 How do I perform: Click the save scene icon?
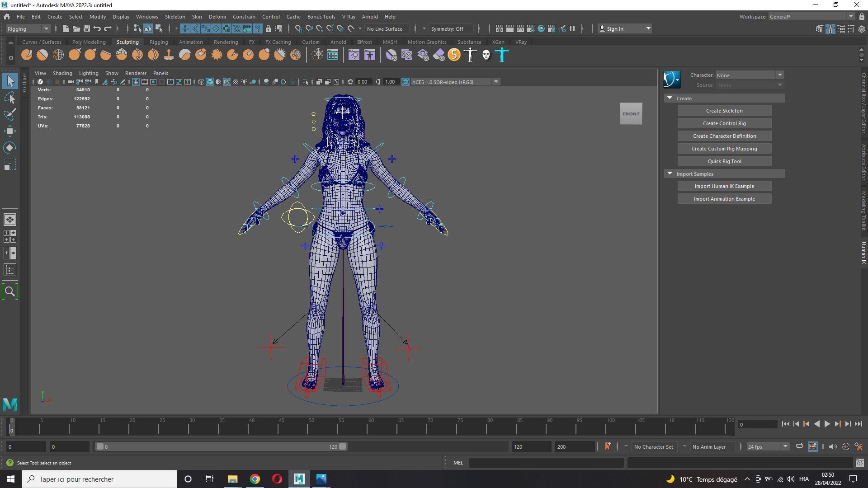(86, 28)
